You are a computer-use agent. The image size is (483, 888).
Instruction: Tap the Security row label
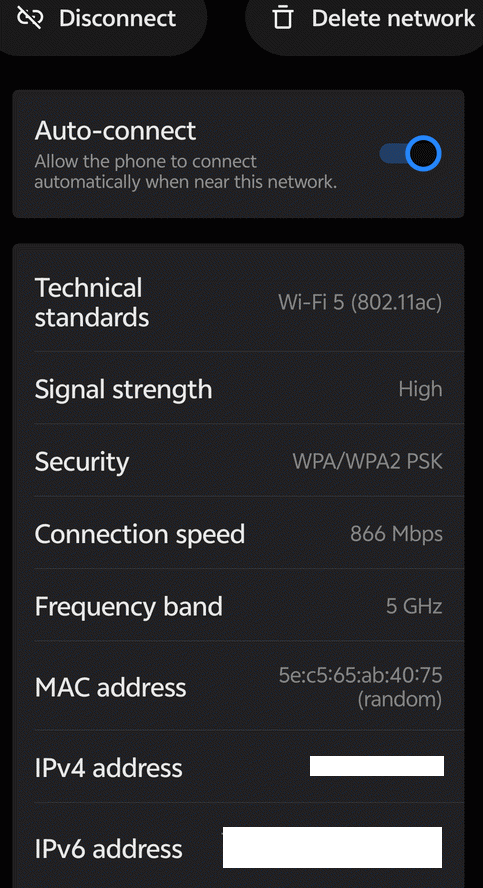point(82,462)
